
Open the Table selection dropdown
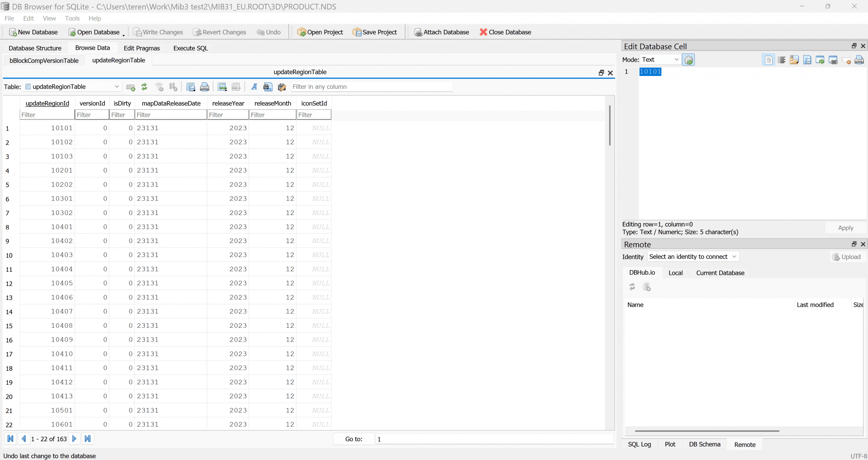pos(73,87)
